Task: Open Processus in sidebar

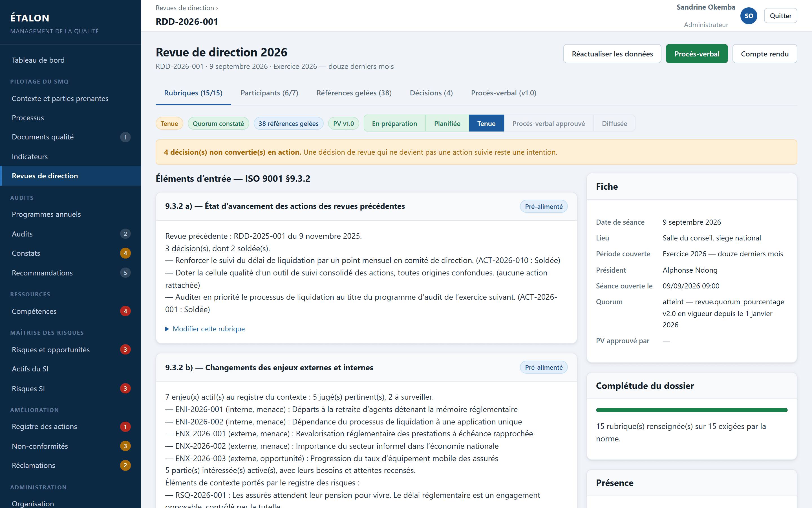Action: point(70,118)
